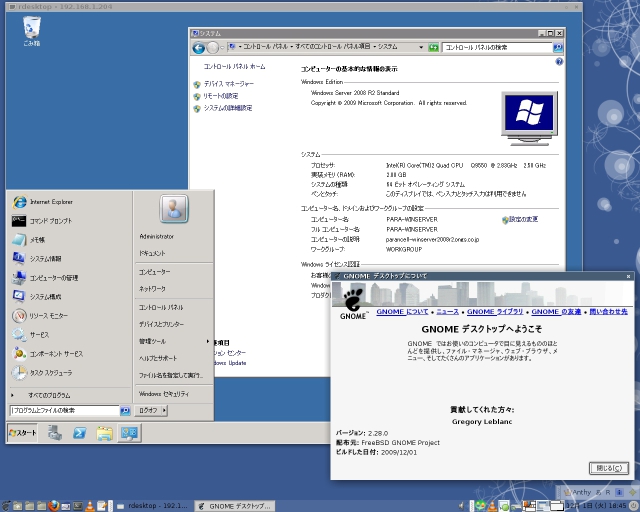640x512 pixels.
Task: Open Remote settings link
Action: pyautogui.click(x=221, y=96)
